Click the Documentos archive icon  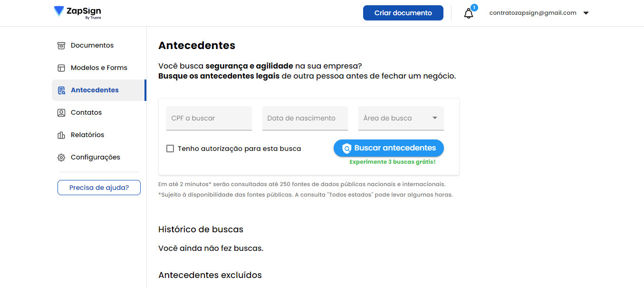coord(61,46)
